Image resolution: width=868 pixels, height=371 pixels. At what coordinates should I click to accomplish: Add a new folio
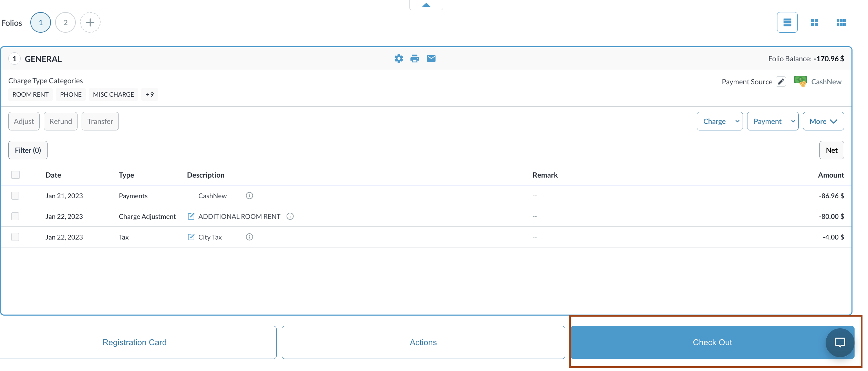pos(90,23)
